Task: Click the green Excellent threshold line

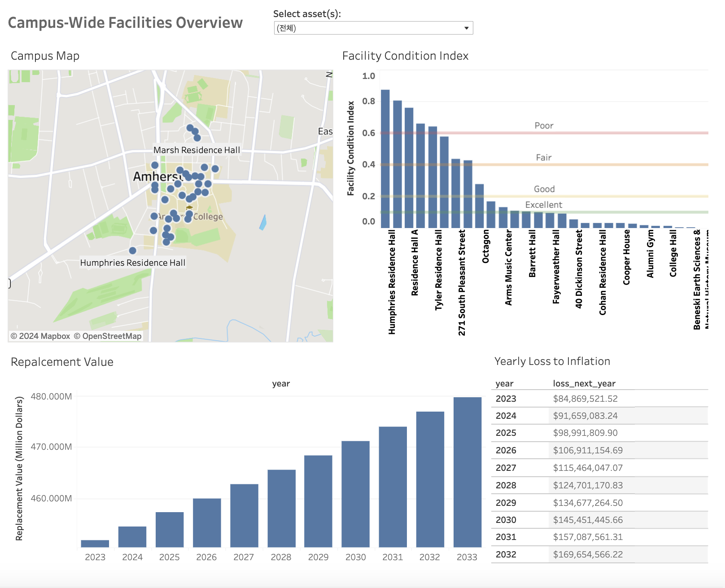Action: coord(628,212)
